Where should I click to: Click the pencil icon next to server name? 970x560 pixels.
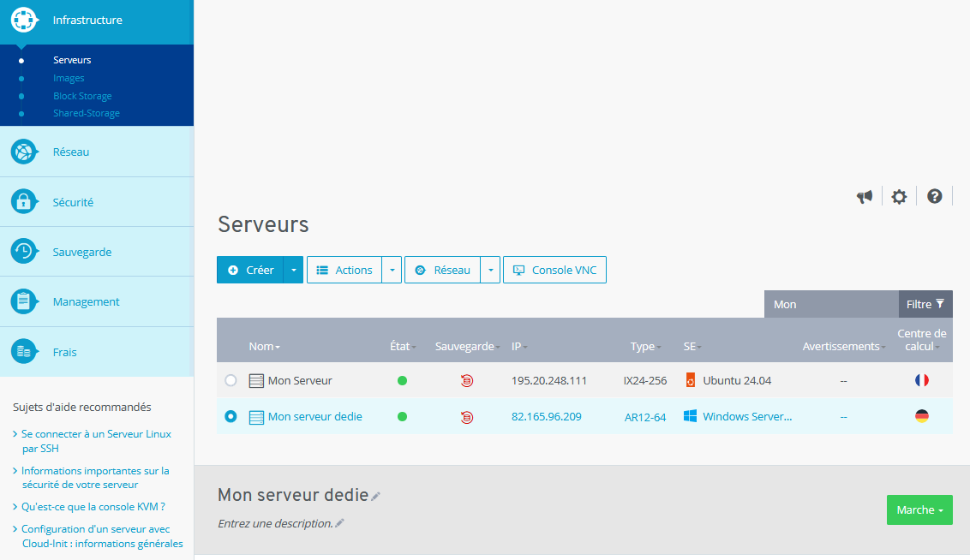[x=376, y=496]
